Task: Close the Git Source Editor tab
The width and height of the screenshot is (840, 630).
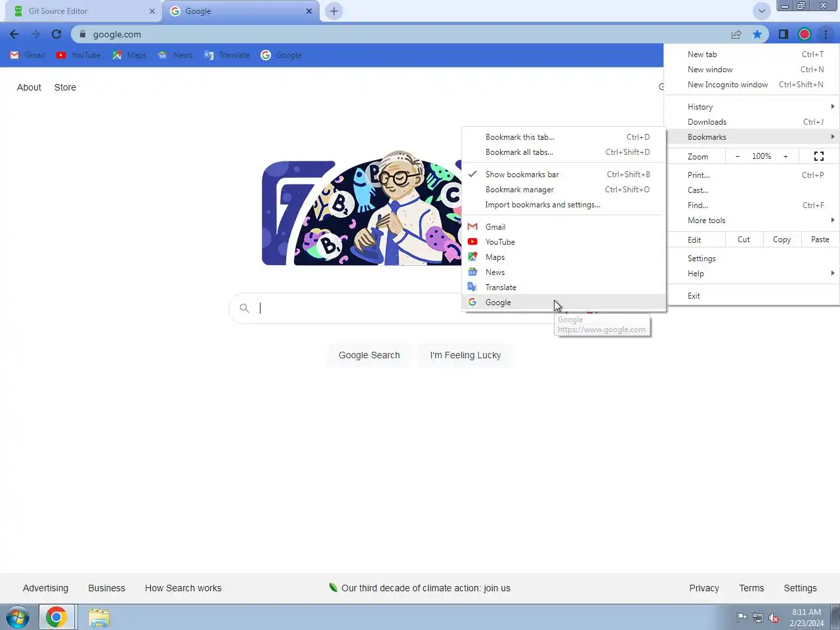Action: (152, 11)
